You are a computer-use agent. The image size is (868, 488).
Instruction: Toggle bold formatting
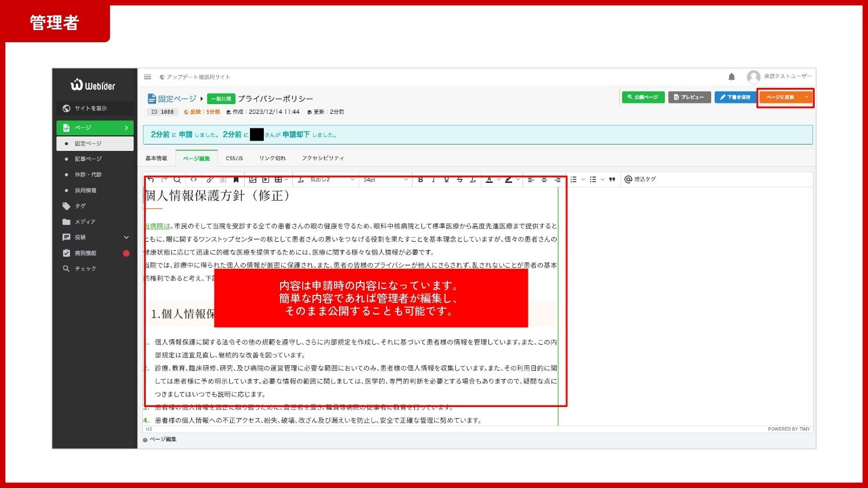421,180
